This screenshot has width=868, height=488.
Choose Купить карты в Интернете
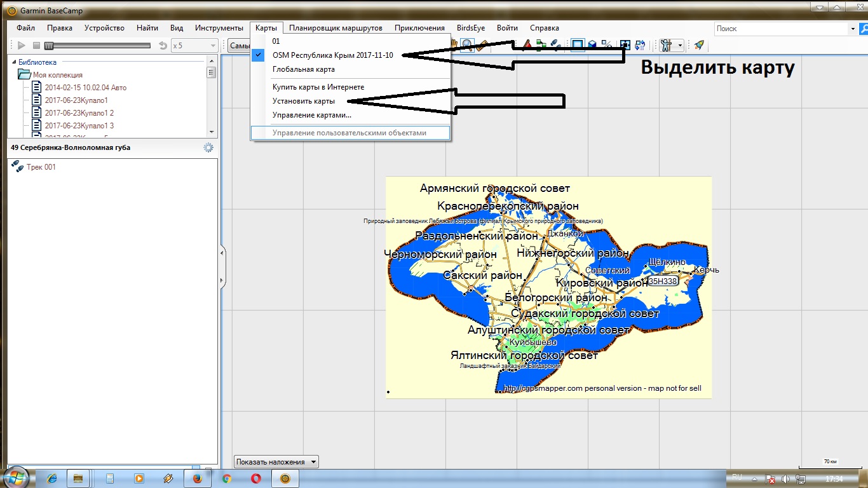(318, 87)
